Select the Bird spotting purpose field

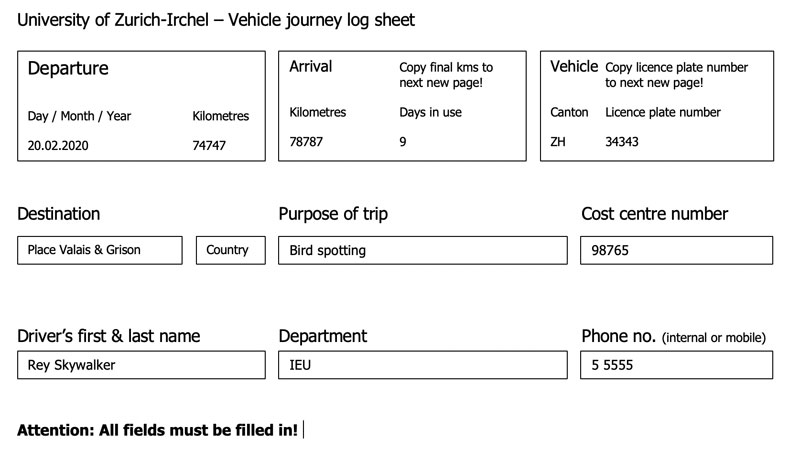coord(422,250)
